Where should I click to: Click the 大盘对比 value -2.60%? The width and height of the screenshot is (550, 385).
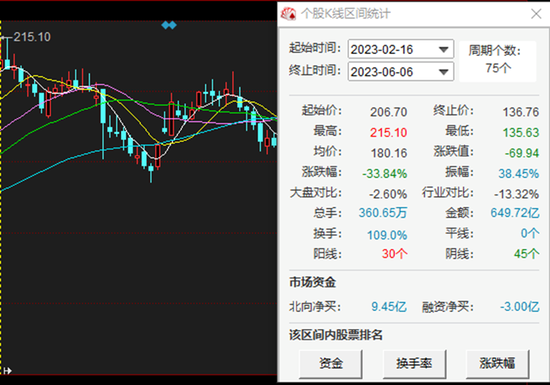[388, 194]
